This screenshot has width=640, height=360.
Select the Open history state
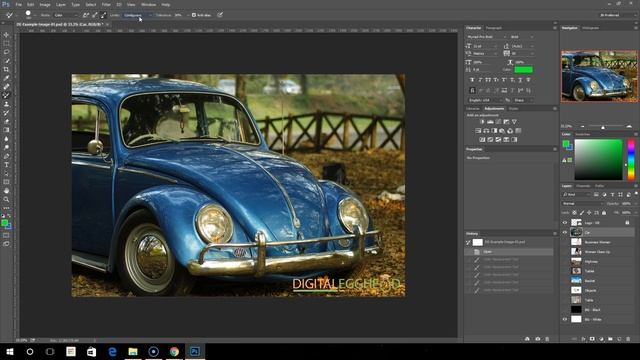[x=510, y=252]
